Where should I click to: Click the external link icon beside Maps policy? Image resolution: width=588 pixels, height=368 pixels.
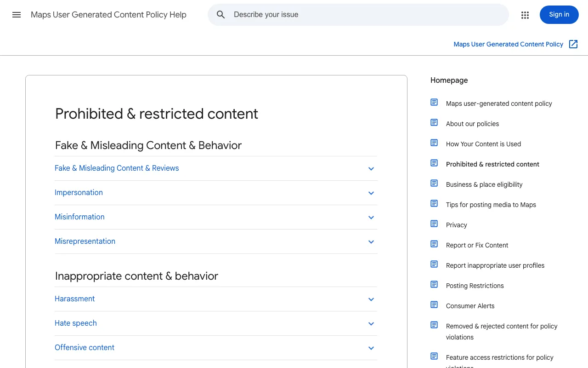point(573,44)
